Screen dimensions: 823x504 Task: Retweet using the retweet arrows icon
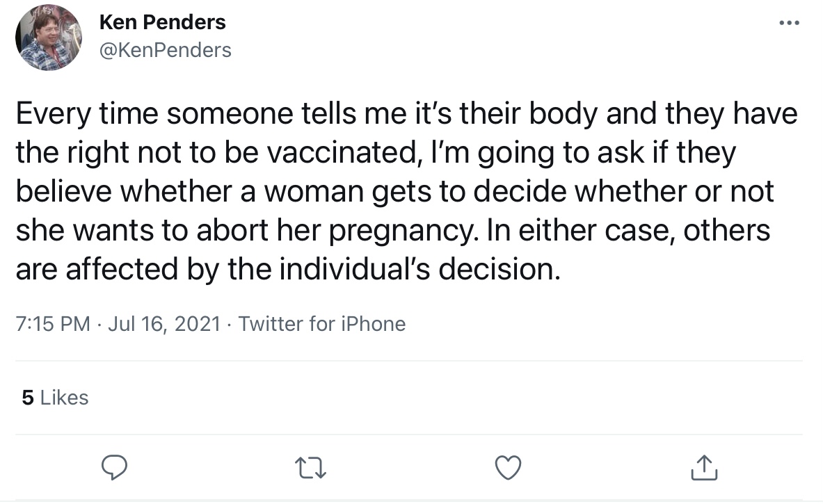311,468
